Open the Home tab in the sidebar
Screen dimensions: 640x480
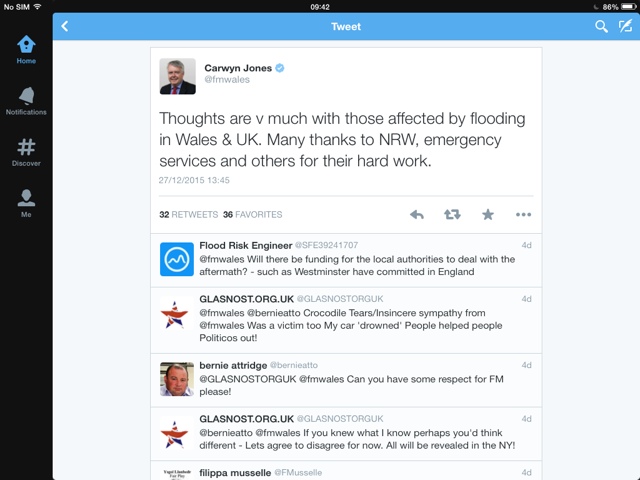[x=26, y=49]
